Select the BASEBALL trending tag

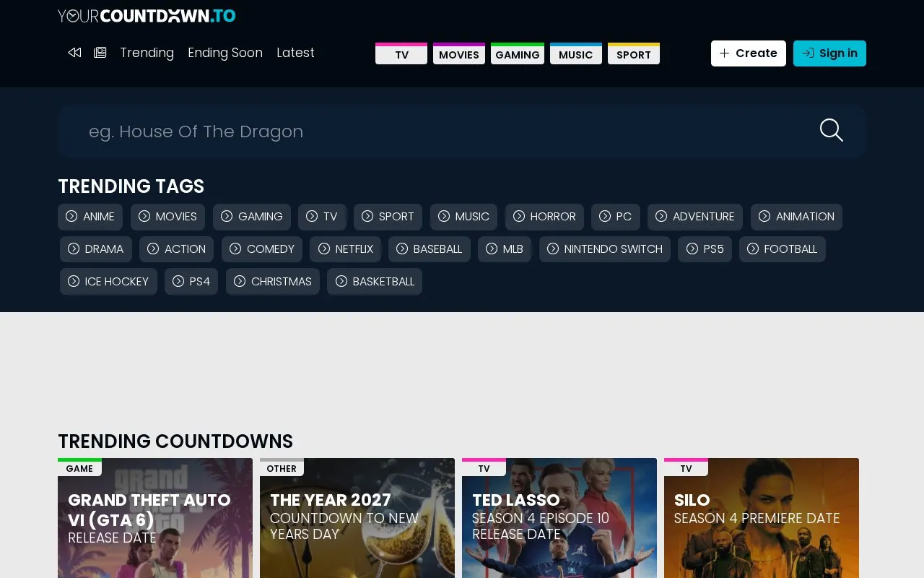click(x=430, y=249)
